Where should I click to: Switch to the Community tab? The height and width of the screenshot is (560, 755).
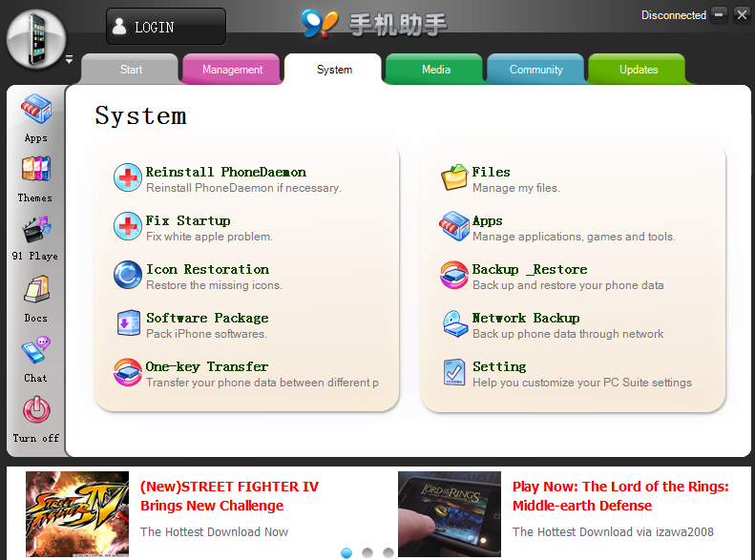coord(536,70)
